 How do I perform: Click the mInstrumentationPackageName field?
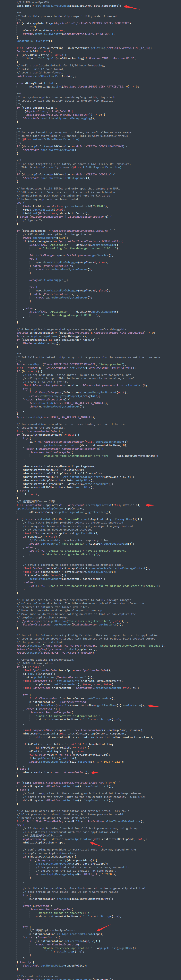click(45, 466)
